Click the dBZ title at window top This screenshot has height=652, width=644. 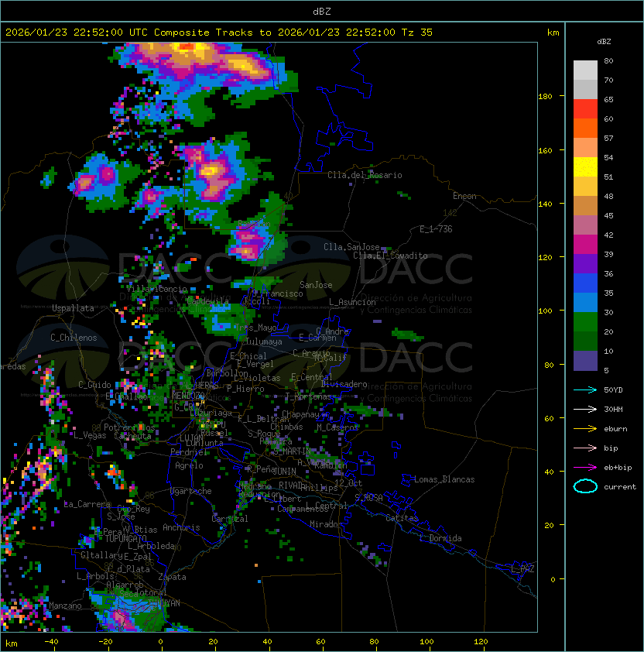321,11
